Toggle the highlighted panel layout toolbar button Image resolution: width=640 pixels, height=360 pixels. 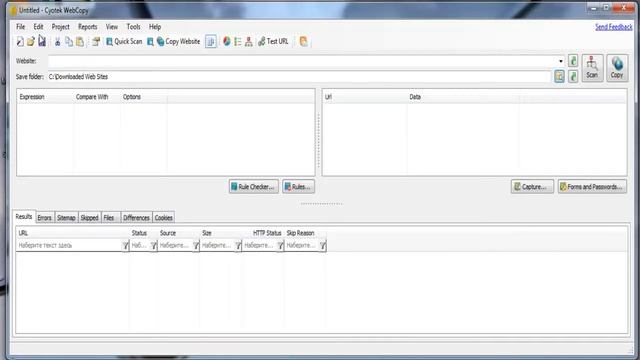211,41
